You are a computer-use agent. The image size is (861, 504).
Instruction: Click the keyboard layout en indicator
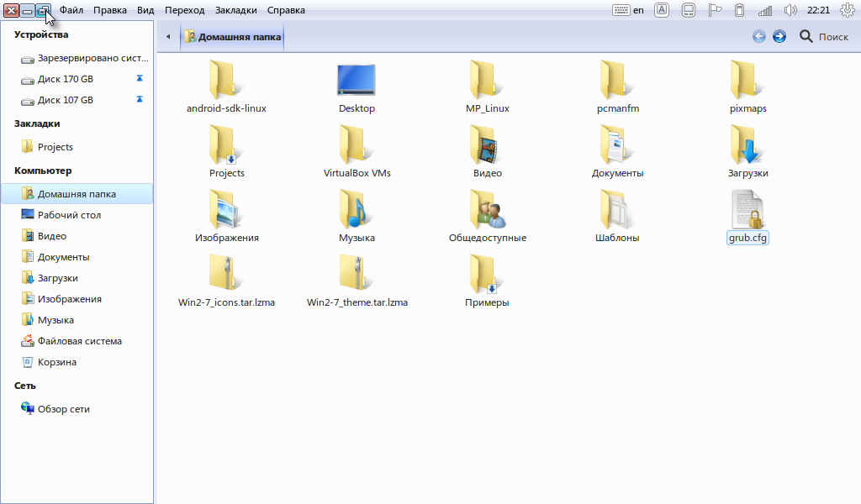click(628, 10)
